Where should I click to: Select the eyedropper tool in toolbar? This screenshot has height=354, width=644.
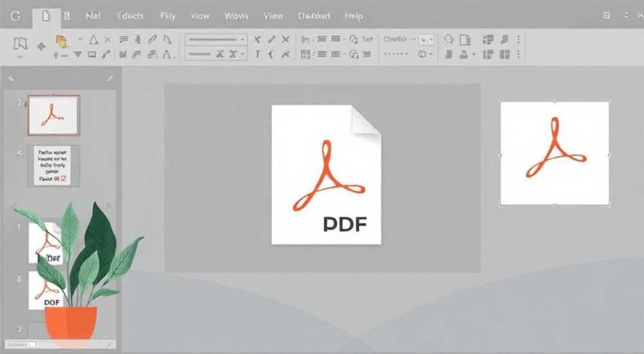(x=106, y=54)
